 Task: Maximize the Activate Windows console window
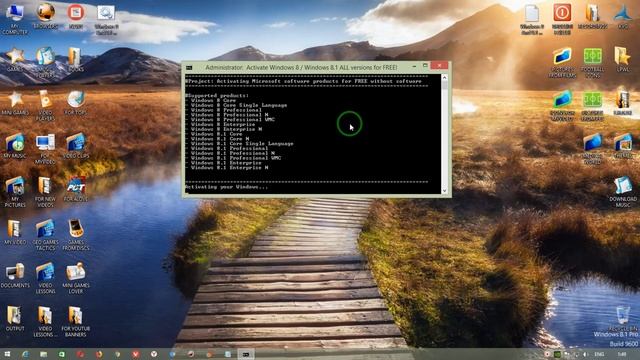click(x=425, y=66)
